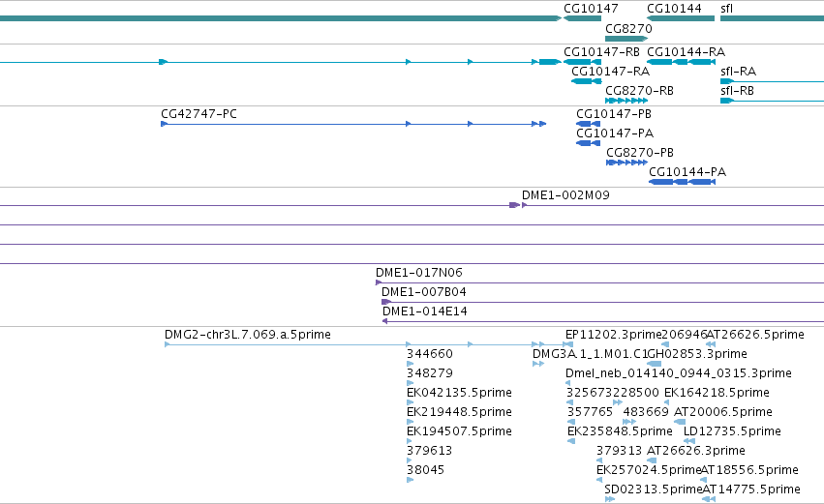
Task: Open the CG10147-RA mRNA feature
Action: [x=587, y=81]
